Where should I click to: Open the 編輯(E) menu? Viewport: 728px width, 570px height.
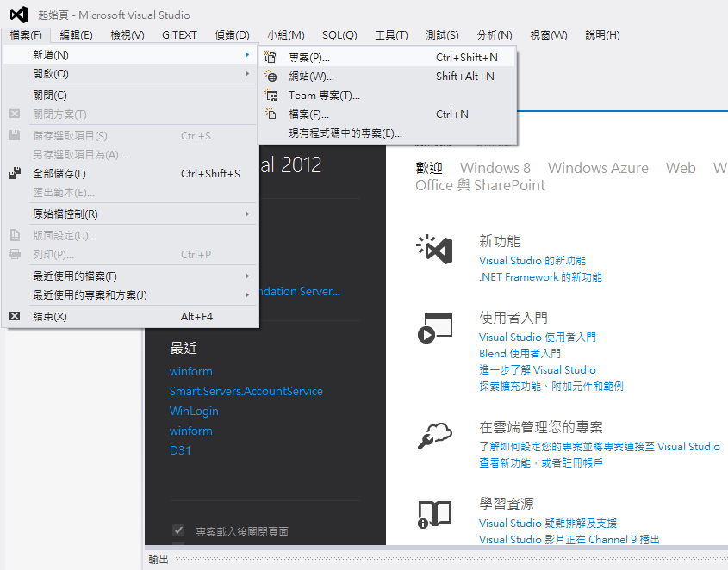click(76, 35)
